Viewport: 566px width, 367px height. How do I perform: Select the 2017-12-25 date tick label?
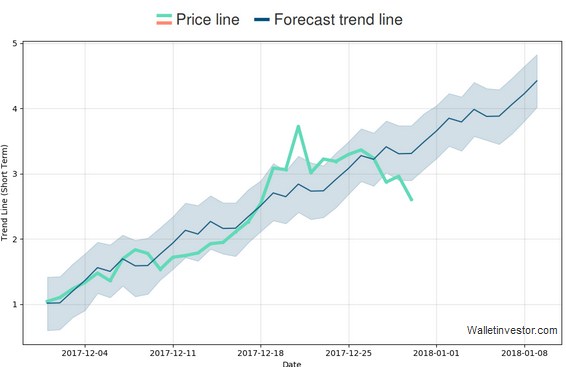348,353
